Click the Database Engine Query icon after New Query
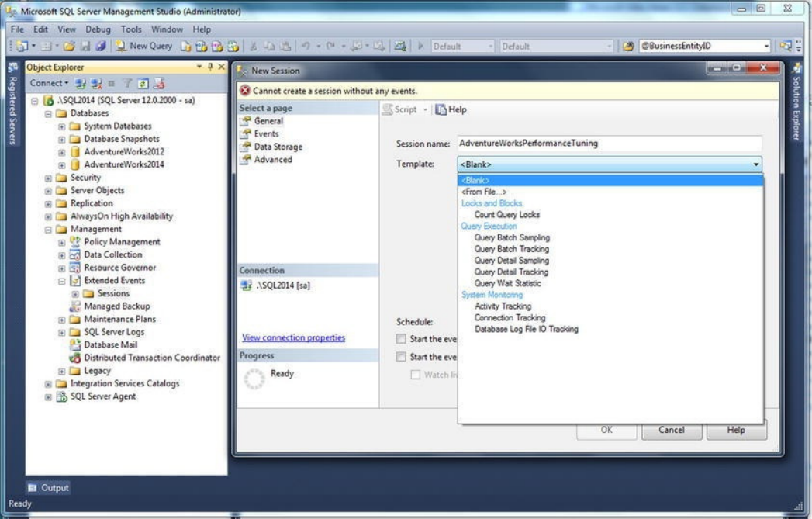 click(x=186, y=47)
